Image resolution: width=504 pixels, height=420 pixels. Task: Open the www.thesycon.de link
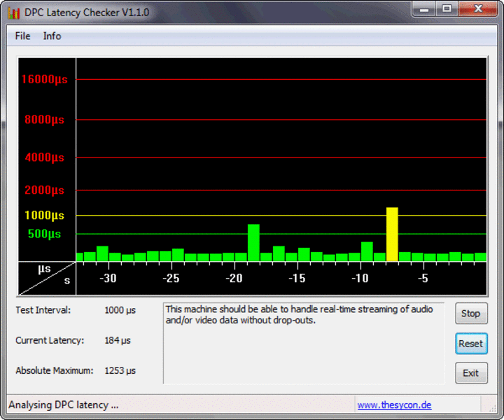[x=394, y=405]
